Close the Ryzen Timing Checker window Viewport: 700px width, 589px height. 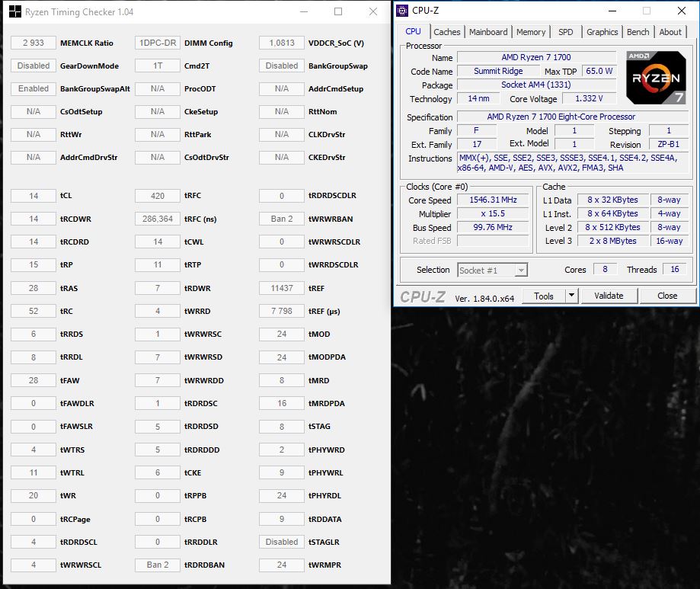coord(373,11)
